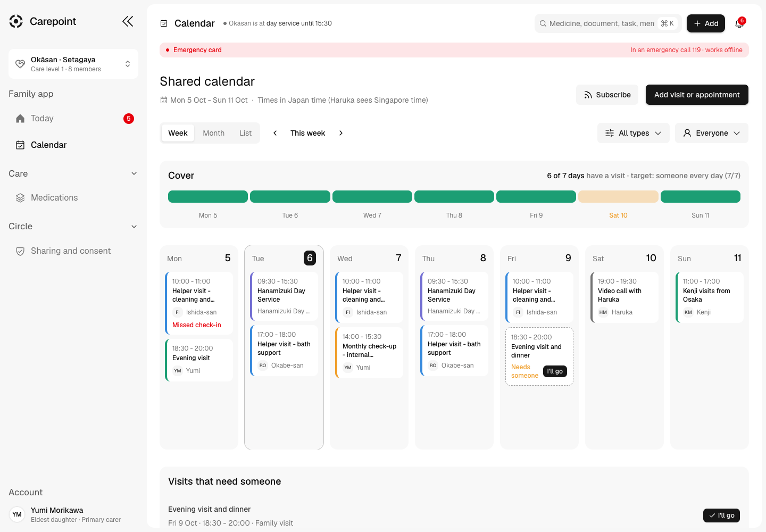Open Sunday Kenji visits from Osaka

point(710,297)
